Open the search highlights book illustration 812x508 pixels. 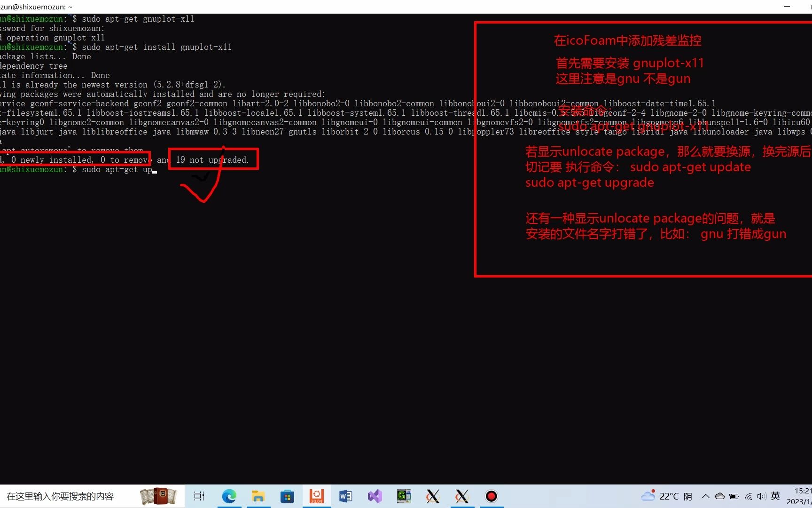coord(159,496)
